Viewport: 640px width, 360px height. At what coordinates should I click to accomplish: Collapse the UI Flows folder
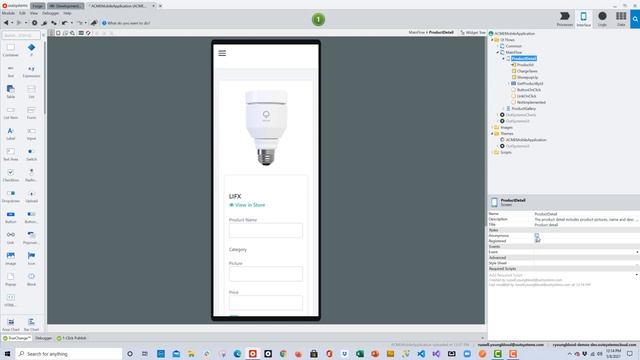click(x=493, y=40)
